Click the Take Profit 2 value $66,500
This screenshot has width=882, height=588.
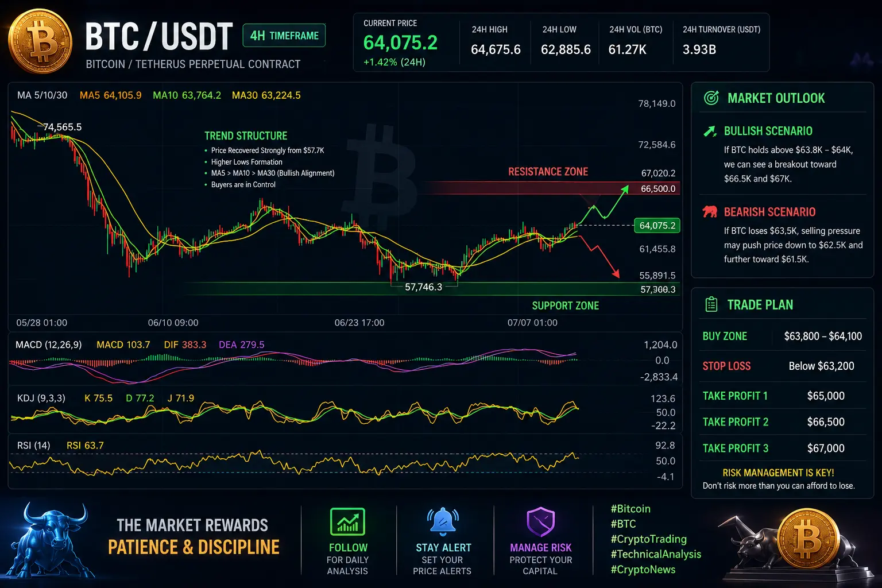coord(826,422)
